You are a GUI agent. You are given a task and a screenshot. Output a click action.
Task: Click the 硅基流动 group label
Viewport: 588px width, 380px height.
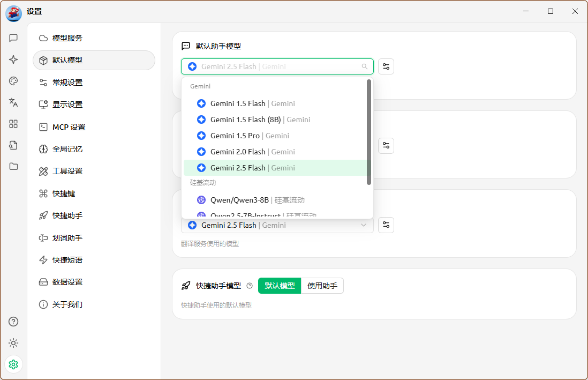203,183
